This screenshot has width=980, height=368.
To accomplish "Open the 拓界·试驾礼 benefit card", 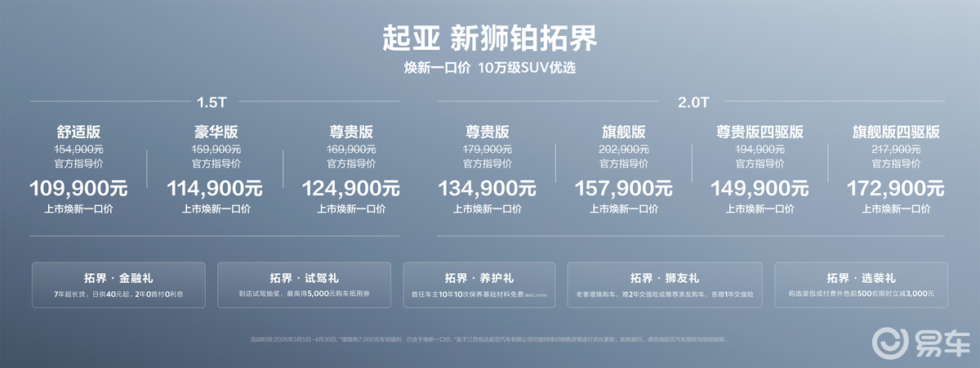I will 304,285.
